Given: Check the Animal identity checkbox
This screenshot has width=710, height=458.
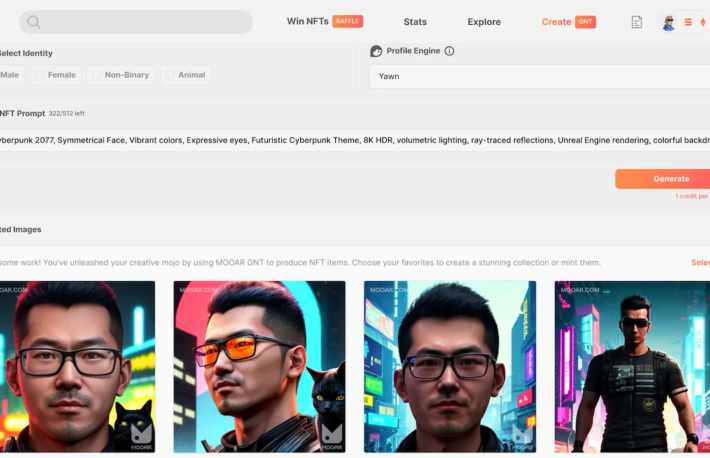Looking at the screenshot, I should pyautogui.click(x=170, y=75).
